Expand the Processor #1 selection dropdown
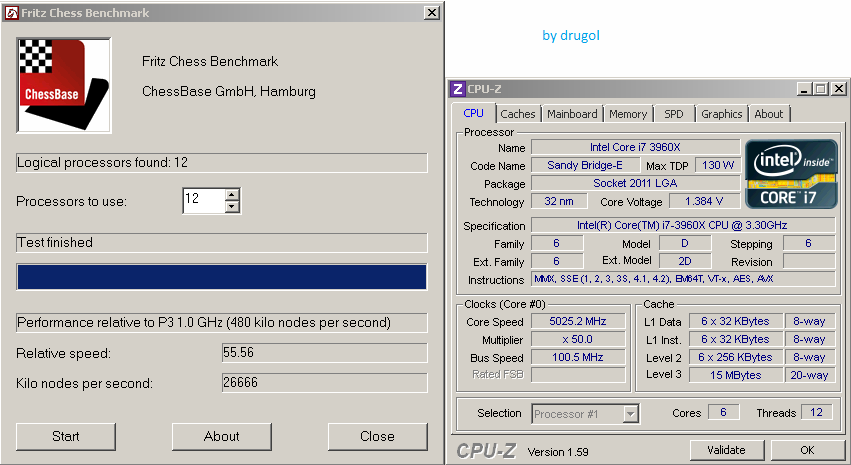This screenshot has height=465, width=851. tap(630, 415)
